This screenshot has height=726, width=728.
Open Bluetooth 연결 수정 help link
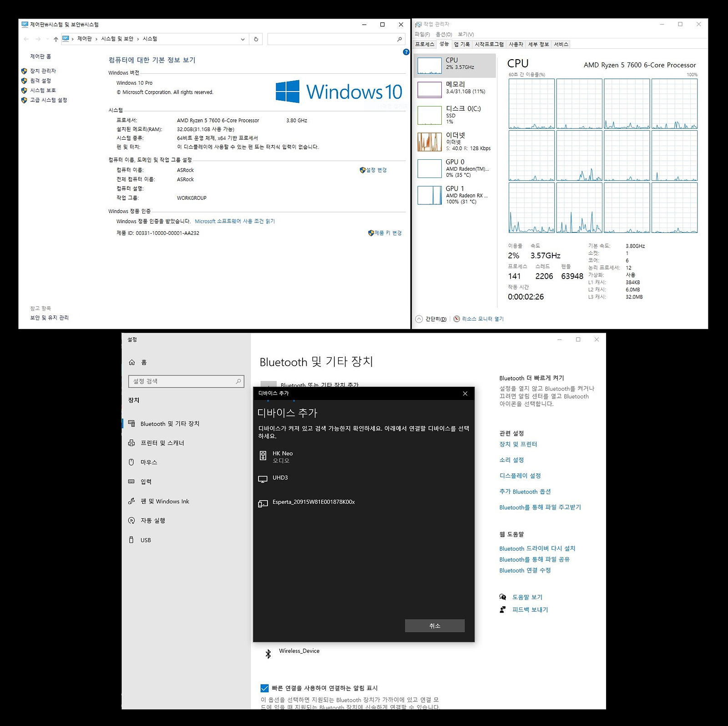(x=525, y=571)
